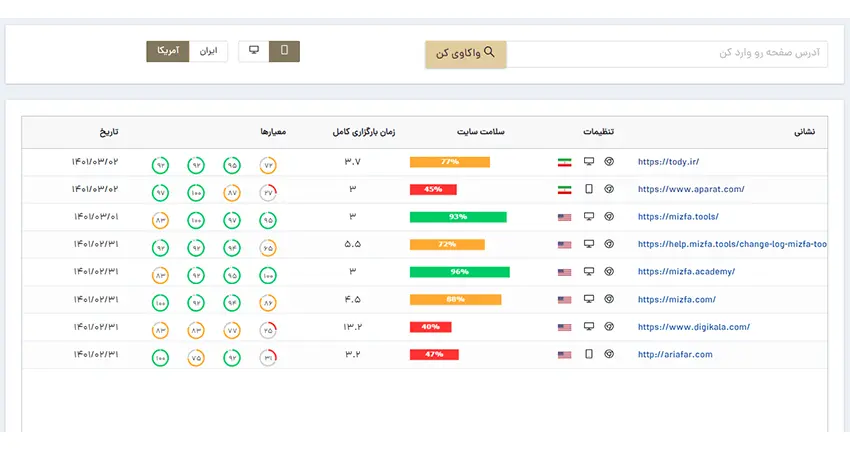The width and height of the screenshot is (850, 450).
Task: Click load time ۳.۷ in tody.ir row
Action: (352, 162)
